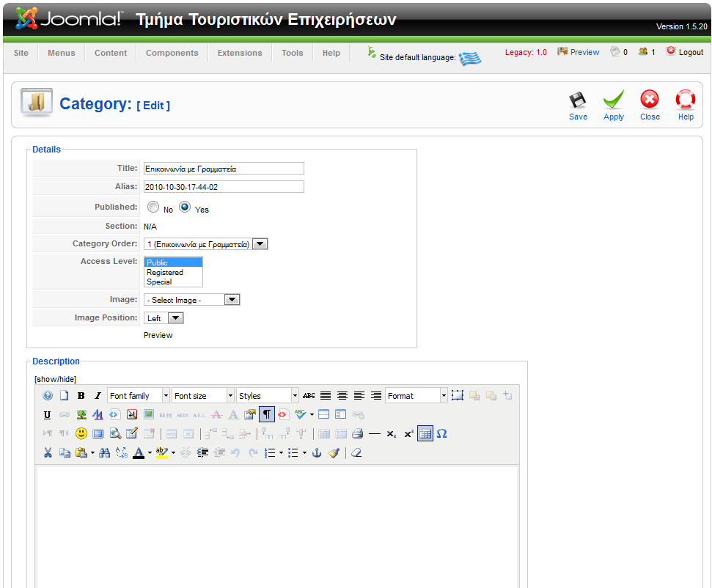Open the Image Position dropdown
This screenshot has height=588, width=712.
(x=164, y=318)
